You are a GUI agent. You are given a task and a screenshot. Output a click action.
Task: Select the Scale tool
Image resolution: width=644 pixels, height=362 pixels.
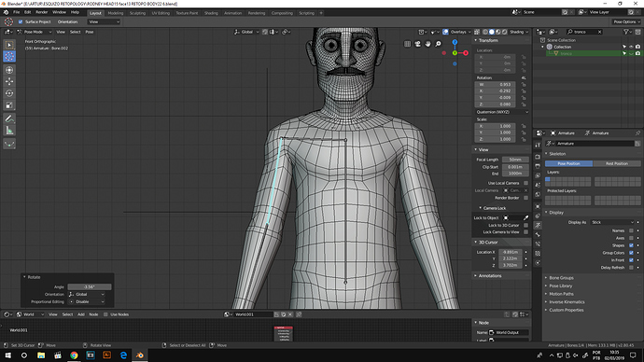pos(9,105)
